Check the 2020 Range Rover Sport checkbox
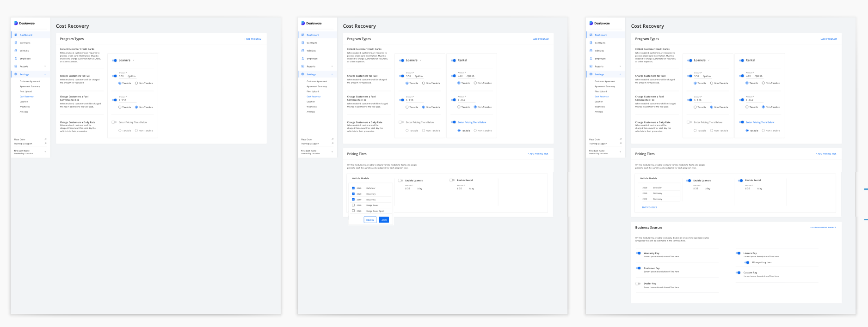This screenshot has width=868, height=327. click(353, 211)
